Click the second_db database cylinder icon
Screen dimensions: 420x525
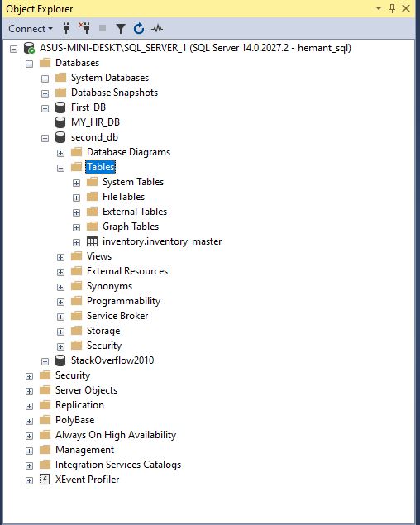60,137
